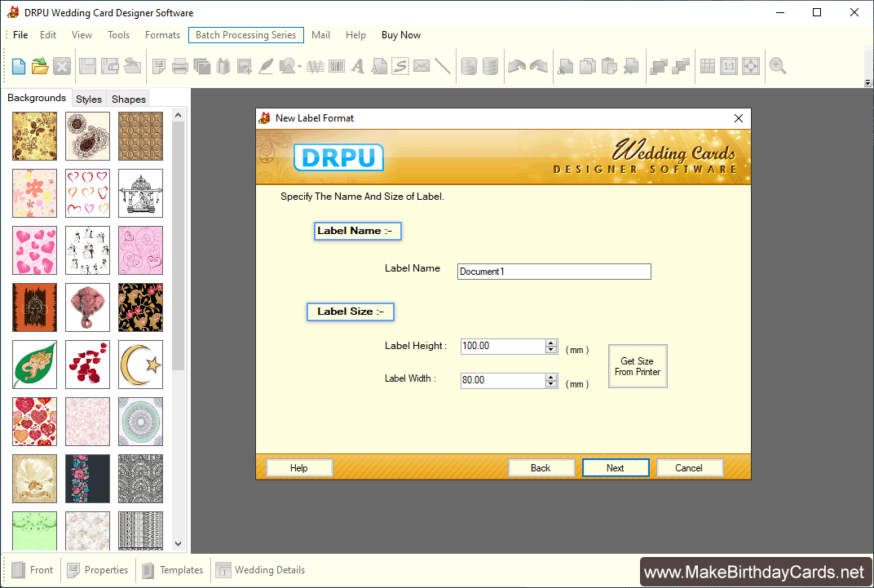Open the Batch Processing Series menu
The width and height of the screenshot is (874, 588).
[246, 34]
